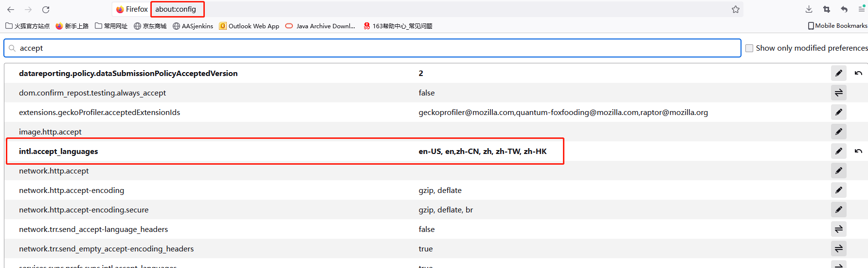This screenshot has height=268, width=868.
Task: Reload the current page
Action: 46,9
